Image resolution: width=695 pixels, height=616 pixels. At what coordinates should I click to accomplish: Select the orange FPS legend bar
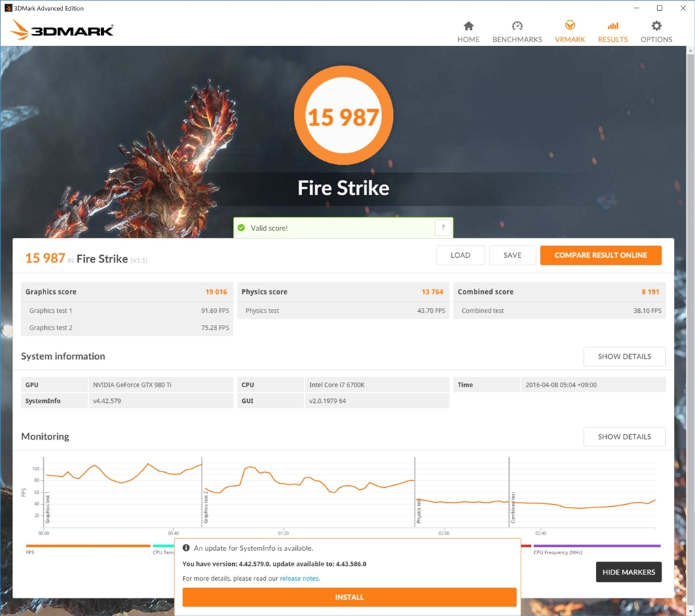(x=88, y=545)
